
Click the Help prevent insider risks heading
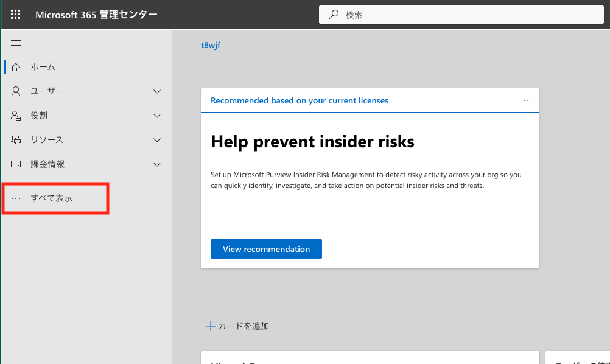tap(312, 142)
